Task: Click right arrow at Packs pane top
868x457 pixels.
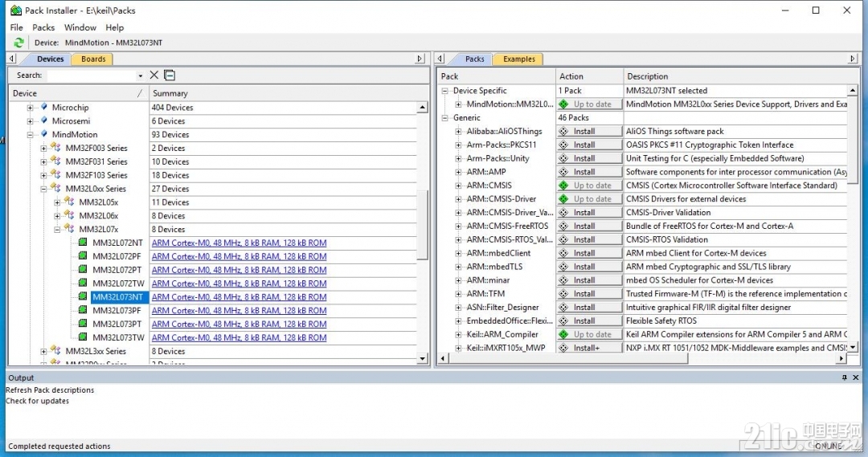Action: (x=852, y=59)
